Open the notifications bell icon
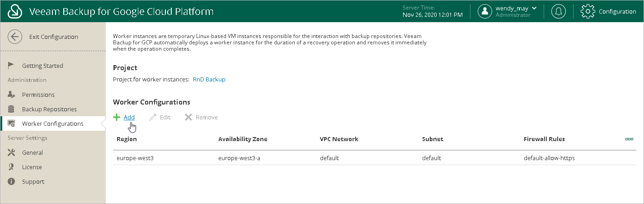Viewport: 644px width, 204px height. [x=559, y=11]
